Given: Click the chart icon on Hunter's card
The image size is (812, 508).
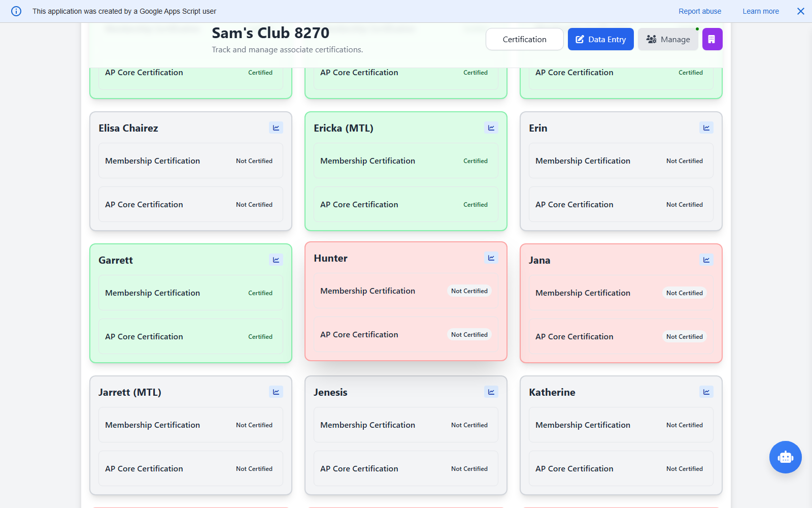Looking at the screenshot, I should tap(491, 258).
